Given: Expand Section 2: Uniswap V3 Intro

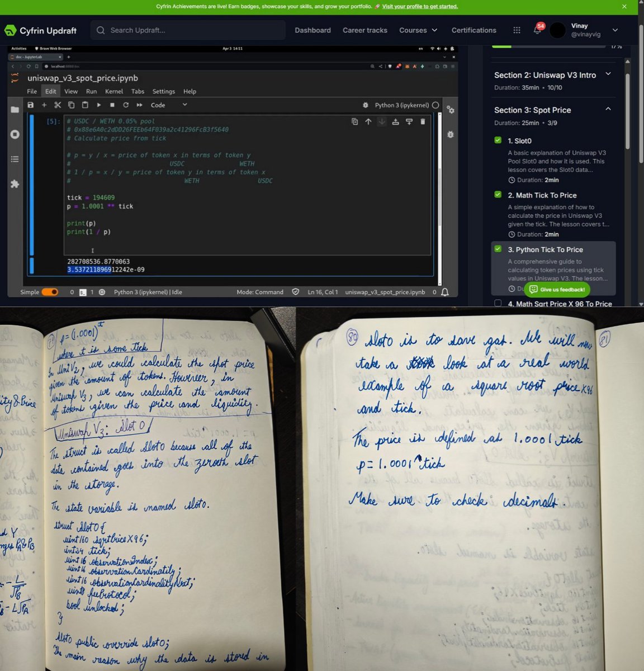Looking at the screenshot, I should tap(608, 74).
